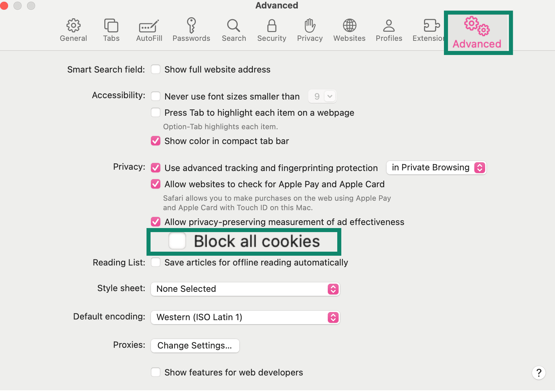Open the help question mark button
Viewport: 555px width, 392px height.
click(538, 373)
